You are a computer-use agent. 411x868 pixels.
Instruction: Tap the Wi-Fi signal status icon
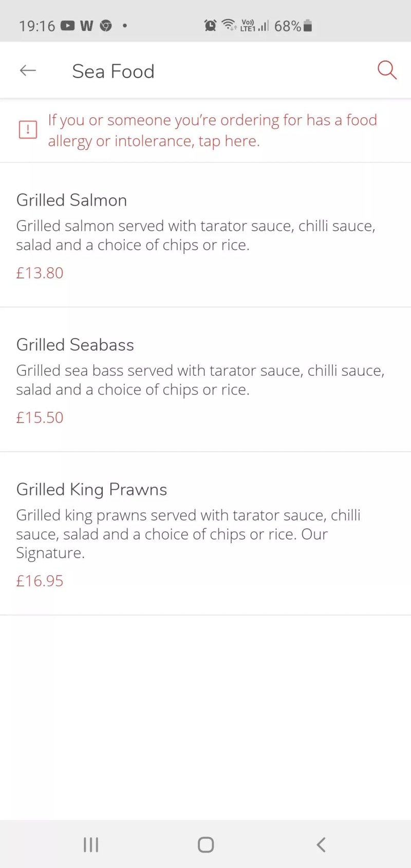(229, 25)
